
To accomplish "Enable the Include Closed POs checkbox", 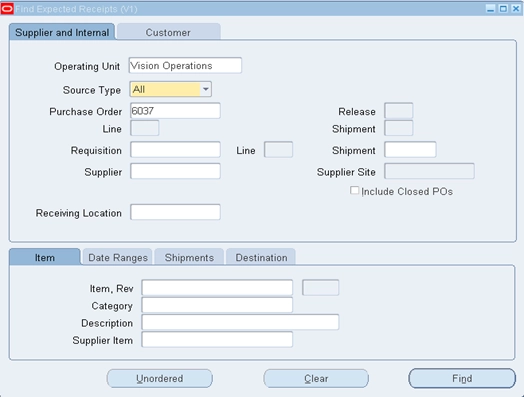I will point(354,190).
